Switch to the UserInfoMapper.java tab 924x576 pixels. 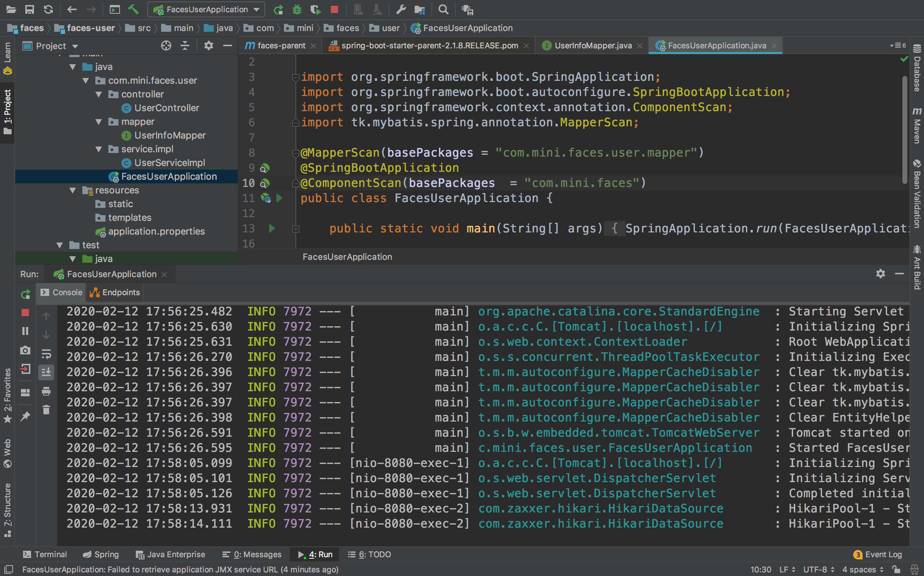point(592,45)
